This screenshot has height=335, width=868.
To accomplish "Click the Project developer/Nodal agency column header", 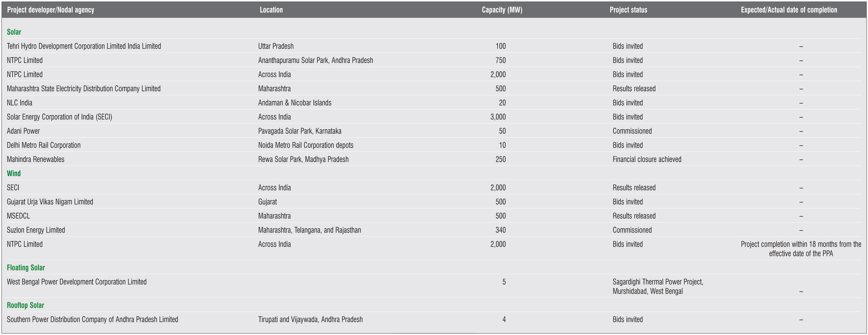I will click(x=51, y=10).
